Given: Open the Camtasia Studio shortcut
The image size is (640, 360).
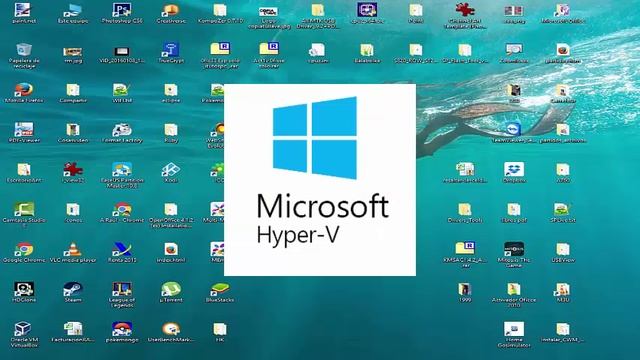Looking at the screenshot, I should coord(24,215).
